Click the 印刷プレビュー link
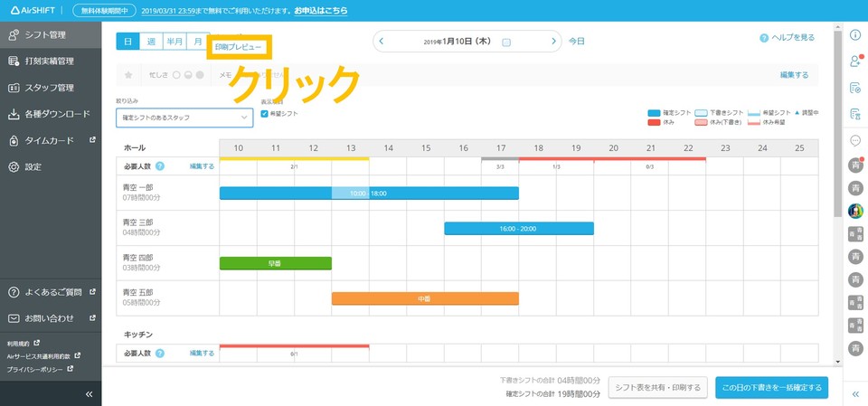Screen dimensions: 868x406 tap(238, 48)
